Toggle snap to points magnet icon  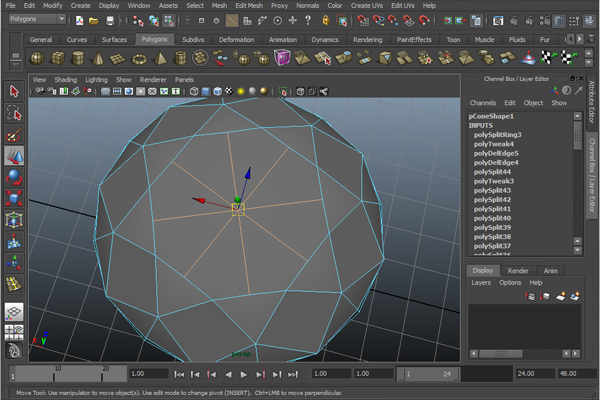coord(393,20)
